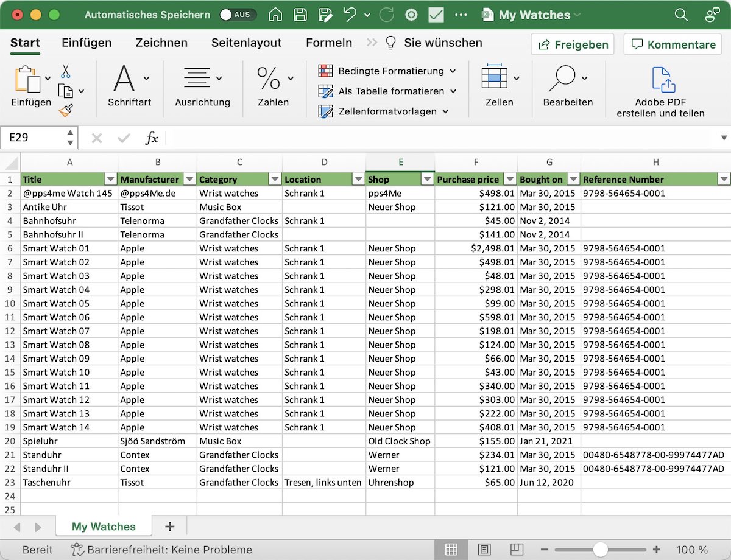Open the paste options dropdown arrow
Viewport: 731px width, 560px height.
click(x=48, y=78)
